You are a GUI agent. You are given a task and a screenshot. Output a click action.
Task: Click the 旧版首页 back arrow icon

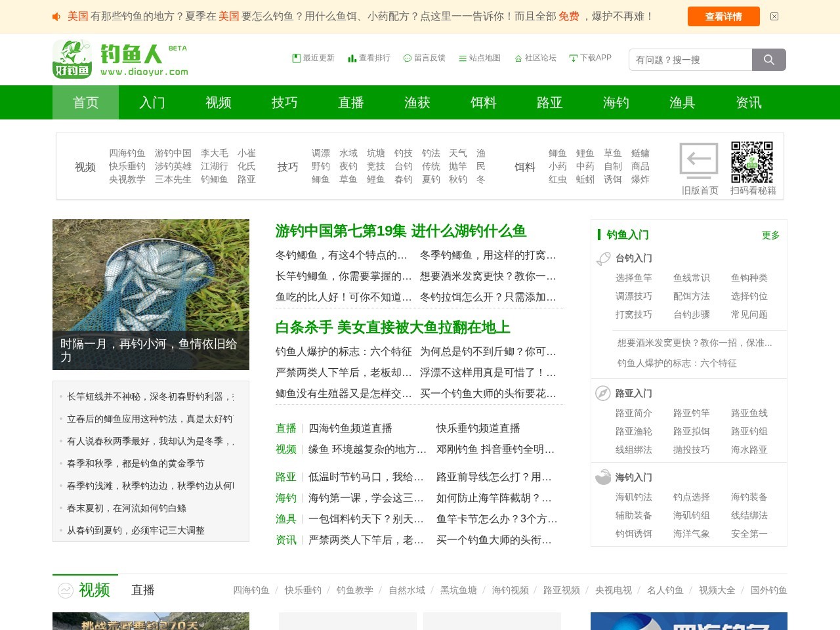pos(699,161)
